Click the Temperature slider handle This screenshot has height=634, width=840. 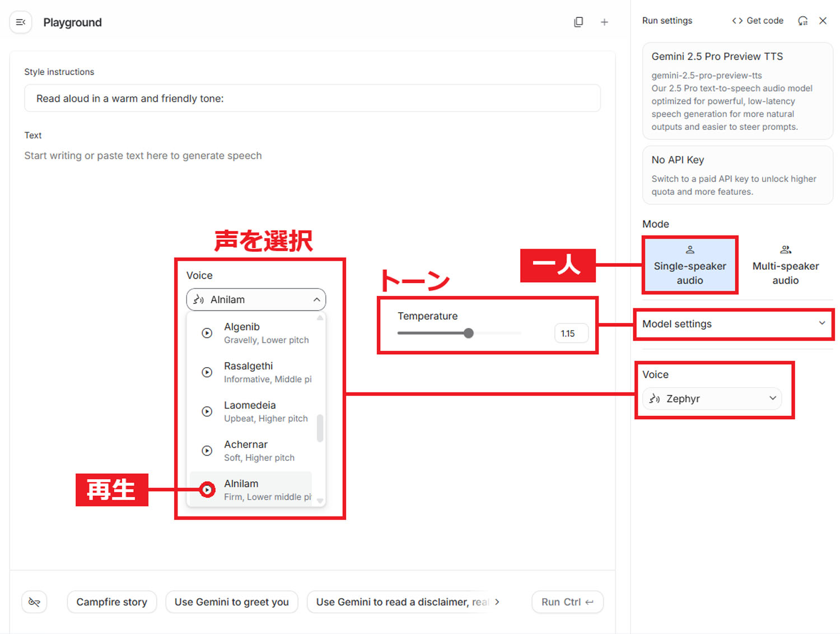469,334
